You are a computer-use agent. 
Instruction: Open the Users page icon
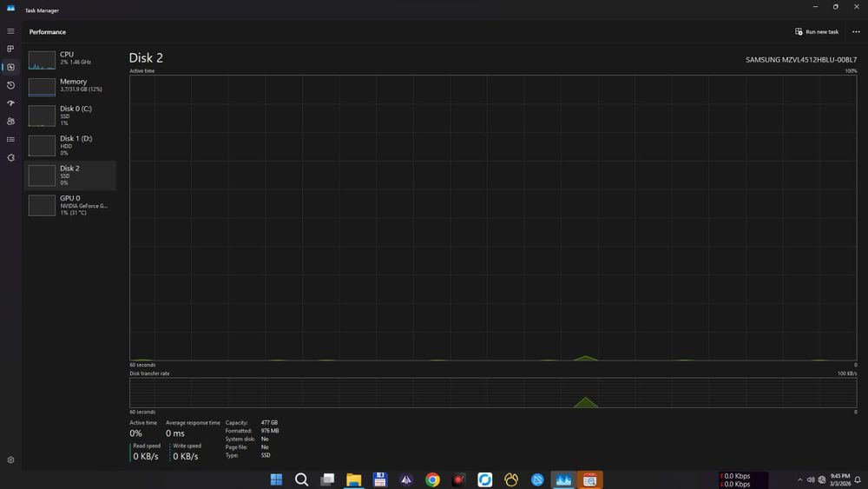[10, 122]
